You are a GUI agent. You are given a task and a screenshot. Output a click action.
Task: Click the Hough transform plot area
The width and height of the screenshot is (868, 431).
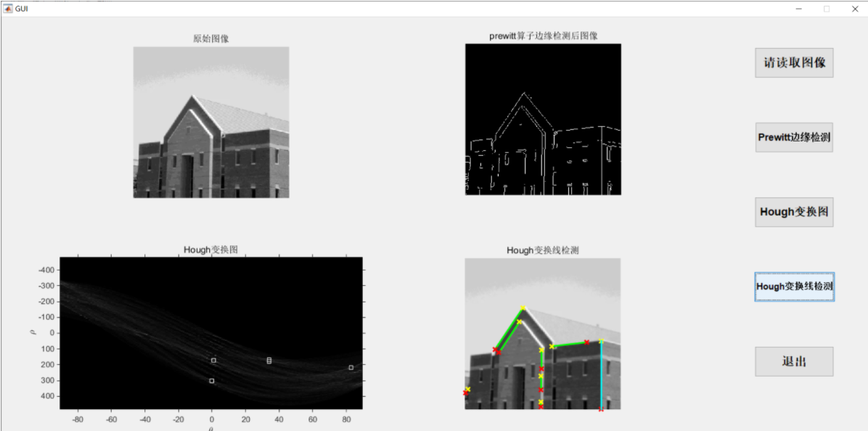211,333
